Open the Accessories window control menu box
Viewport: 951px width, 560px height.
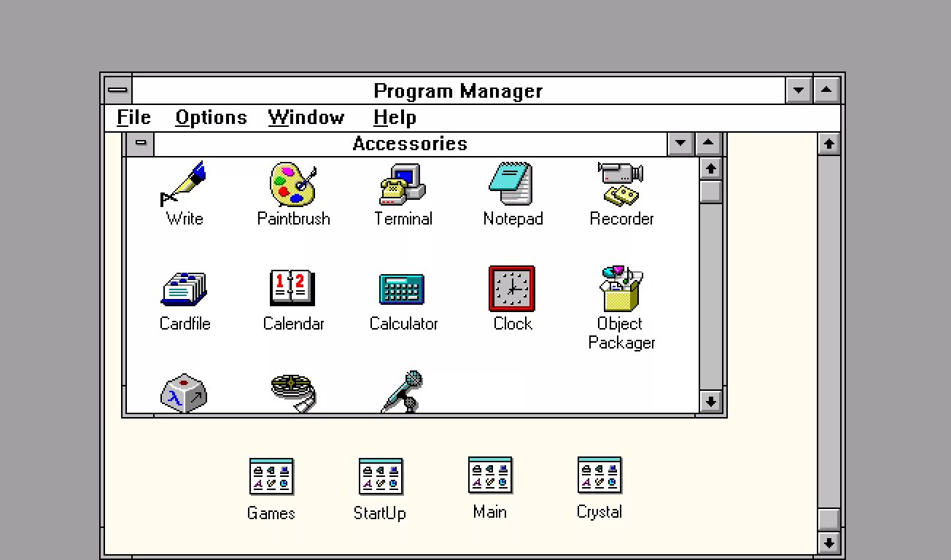(x=141, y=144)
